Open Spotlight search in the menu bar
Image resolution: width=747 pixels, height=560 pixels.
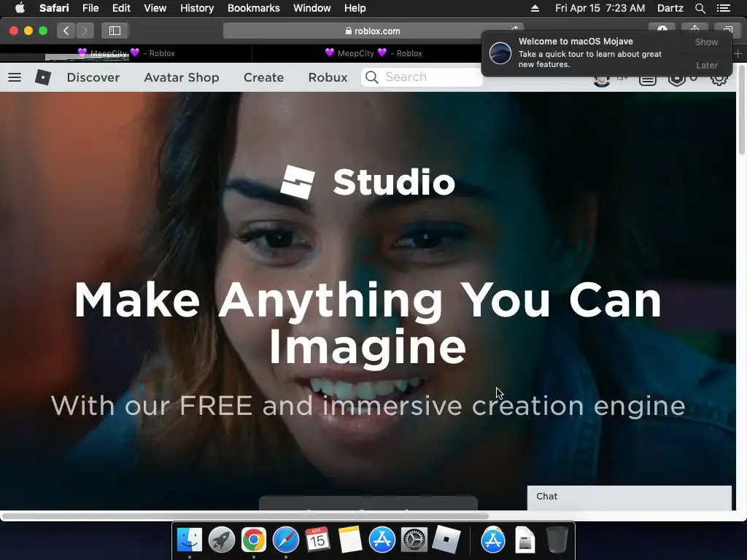[700, 8]
